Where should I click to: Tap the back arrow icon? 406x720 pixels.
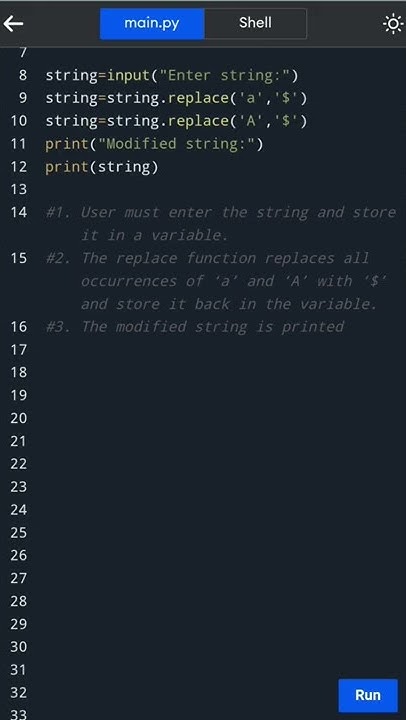pyautogui.click(x=13, y=24)
